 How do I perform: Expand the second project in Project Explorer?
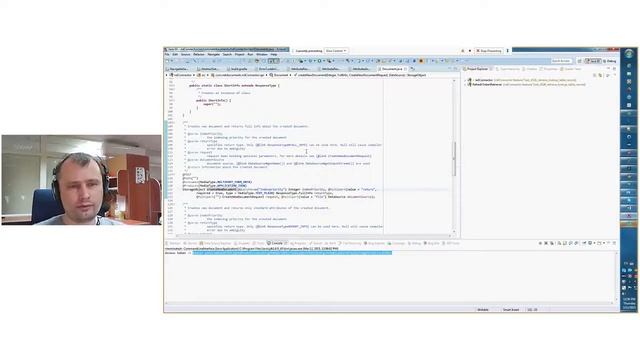click(465, 84)
